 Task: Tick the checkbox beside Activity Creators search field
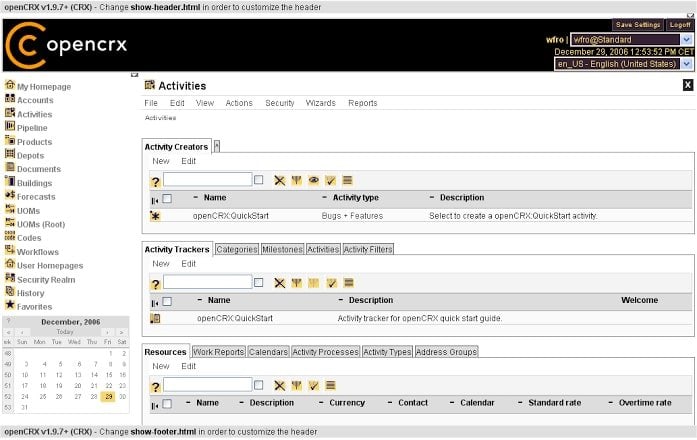click(x=258, y=180)
